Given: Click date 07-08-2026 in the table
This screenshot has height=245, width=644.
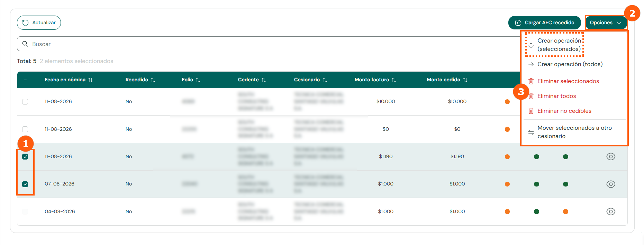Looking at the screenshot, I should click(60, 184).
